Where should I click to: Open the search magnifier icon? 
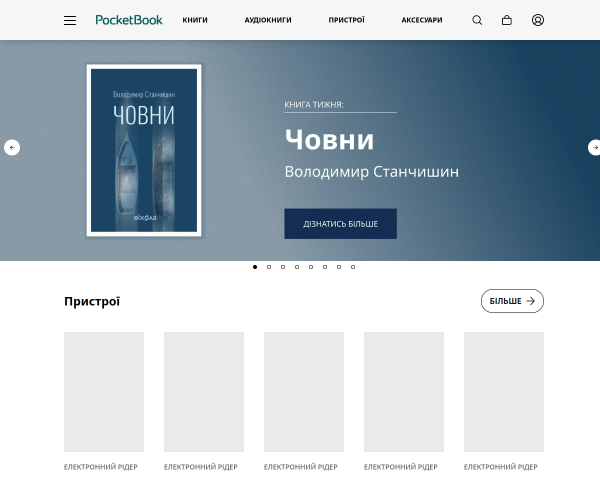[x=477, y=20]
